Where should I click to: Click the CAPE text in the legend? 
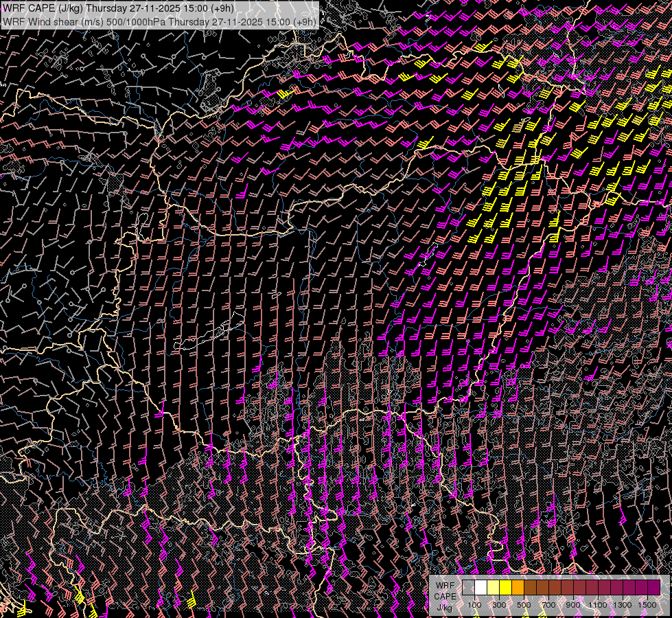click(x=445, y=596)
